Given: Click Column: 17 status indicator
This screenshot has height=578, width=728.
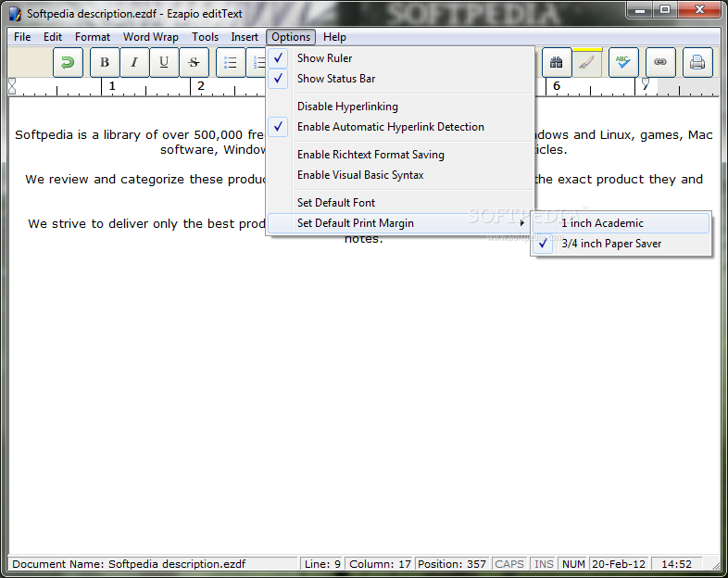Looking at the screenshot, I should (380, 564).
